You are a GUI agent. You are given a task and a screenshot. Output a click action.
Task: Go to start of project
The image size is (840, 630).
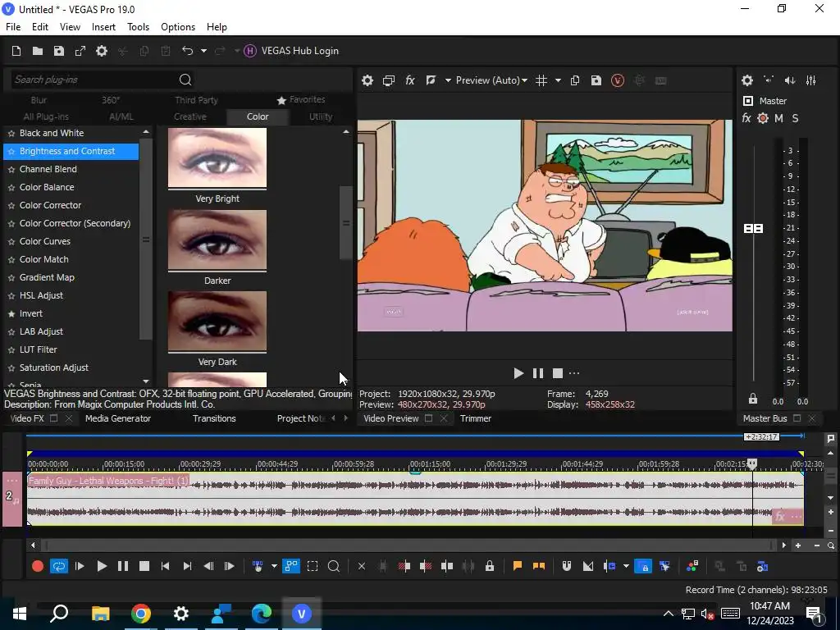click(x=165, y=566)
